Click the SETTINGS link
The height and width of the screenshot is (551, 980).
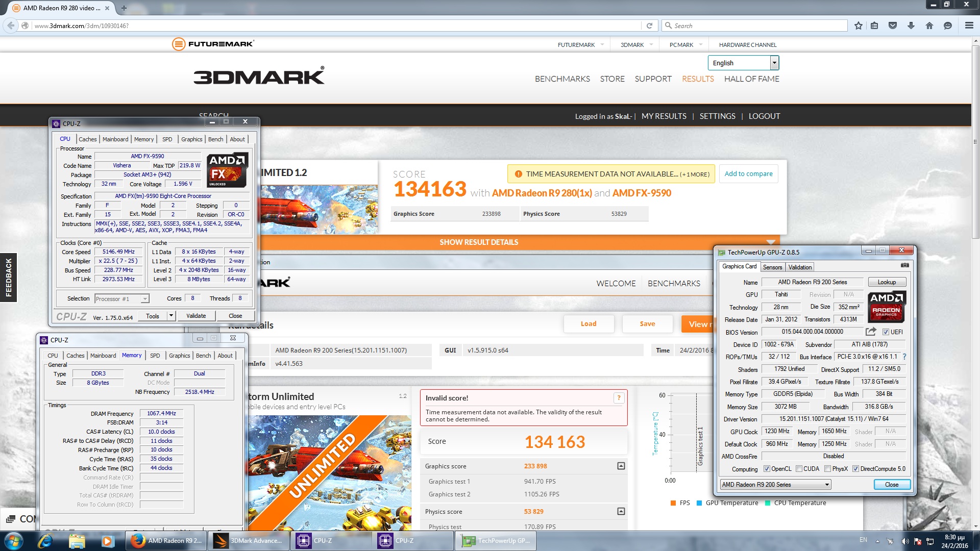click(x=717, y=116)
